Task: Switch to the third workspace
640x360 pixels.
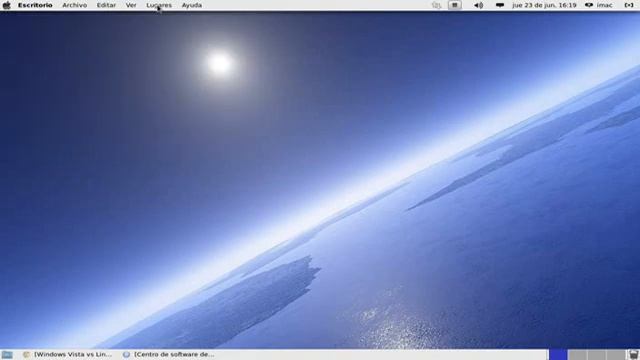Action: tap(596, 355)
